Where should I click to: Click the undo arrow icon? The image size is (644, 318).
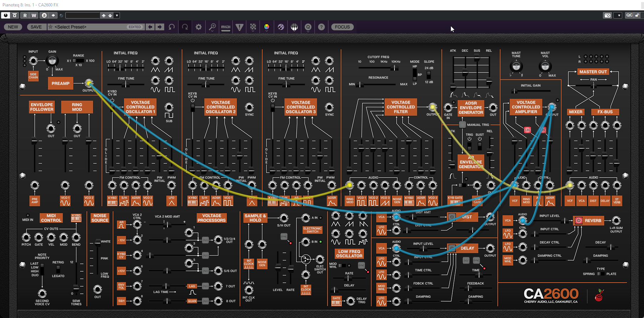tap(172, 27)
